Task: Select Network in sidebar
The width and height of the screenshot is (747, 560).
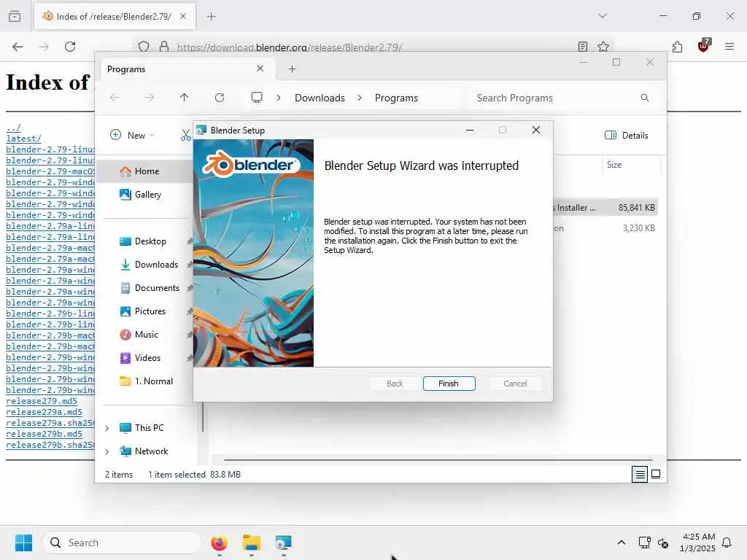Action: click(x=151, y=451)
